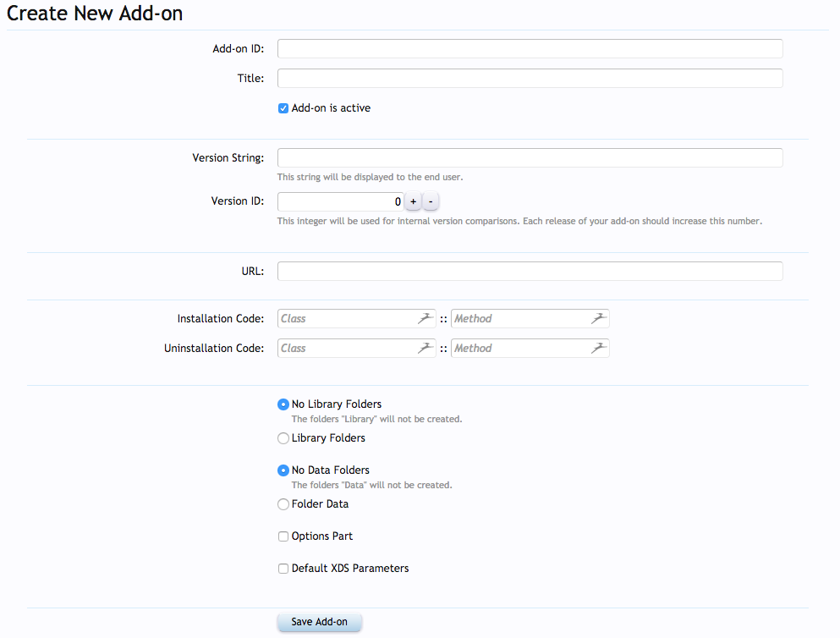Enable the Options Part checkbox
This screenshot has width=840, height=638.
[x=283, y=536]
